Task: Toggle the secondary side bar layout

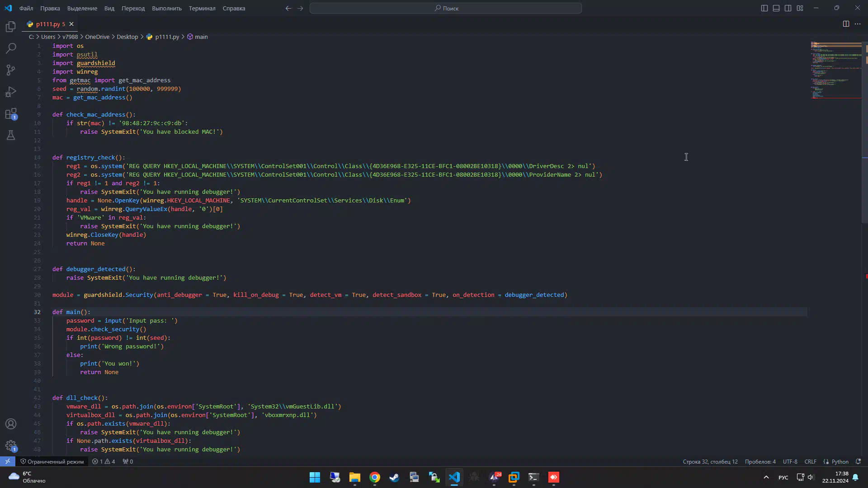Action: 788,8
